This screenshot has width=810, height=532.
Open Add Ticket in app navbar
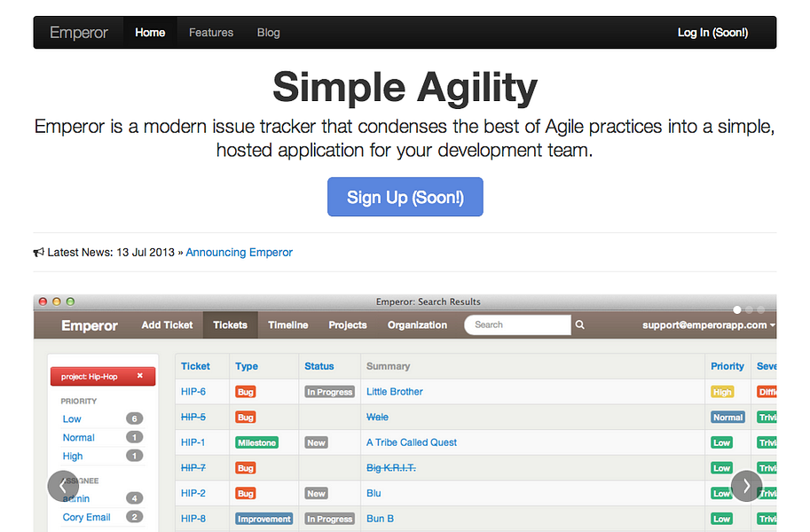167,325
